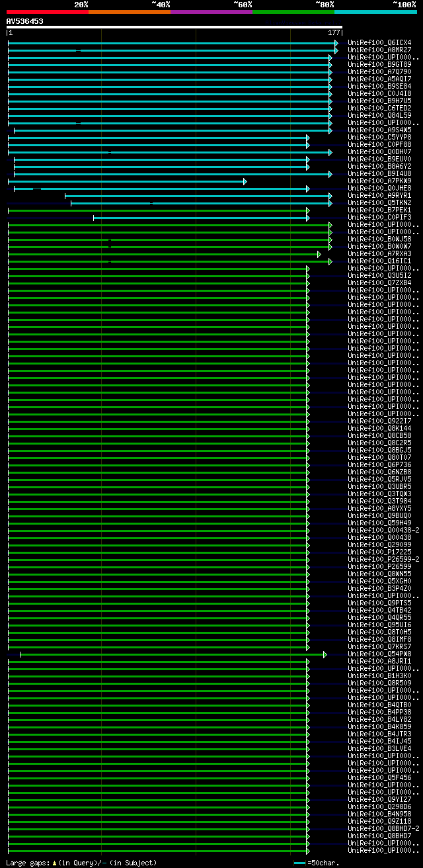Open hit UniRef100_Q0DHV7
The image size is (423, 868).
pos(379,152)
